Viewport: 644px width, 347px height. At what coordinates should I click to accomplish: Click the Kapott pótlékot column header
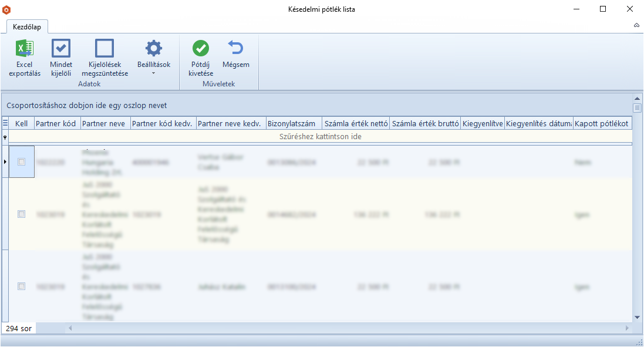(602, 124)
